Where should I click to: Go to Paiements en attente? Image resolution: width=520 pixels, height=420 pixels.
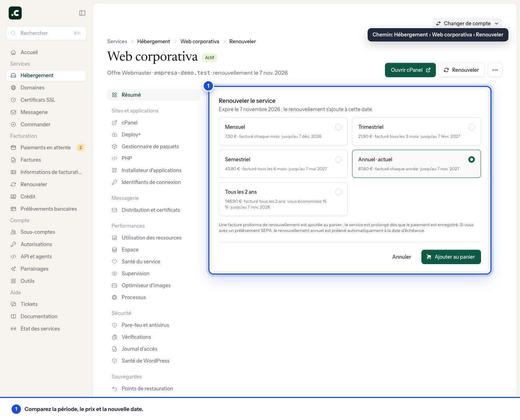pos(46,148)
